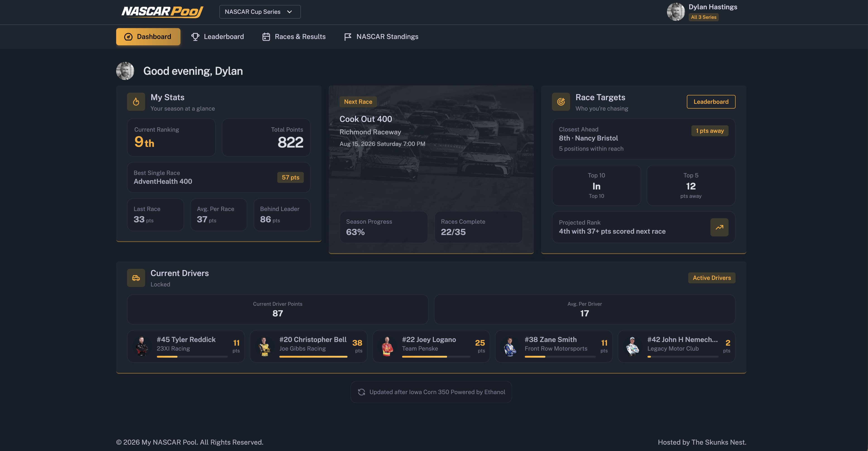Click the Total Points 822 value
Viewport: 868px width, 451px height.
click(290, 142)
